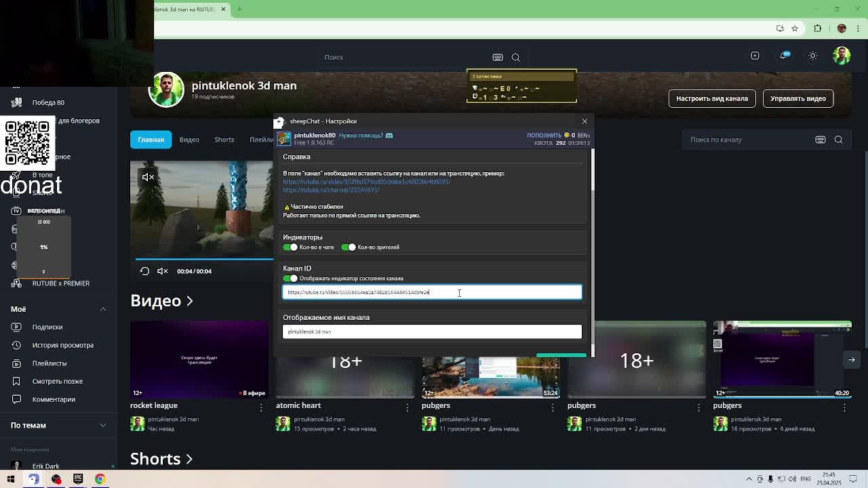Click the Discord icon in sheepChat header
Image resolution: width=868 pixels, height=488 pixels.
pyautogui.click(x=389, y=136)
